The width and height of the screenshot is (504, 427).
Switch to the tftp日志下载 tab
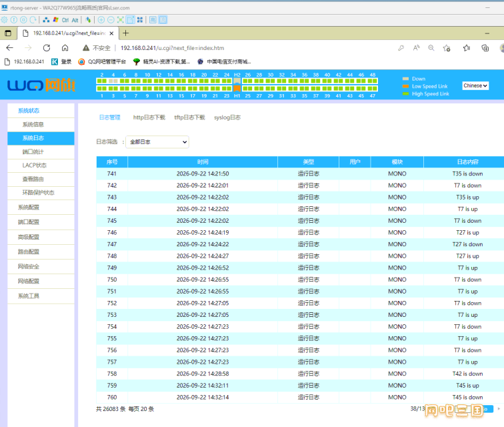click(189, 117)
